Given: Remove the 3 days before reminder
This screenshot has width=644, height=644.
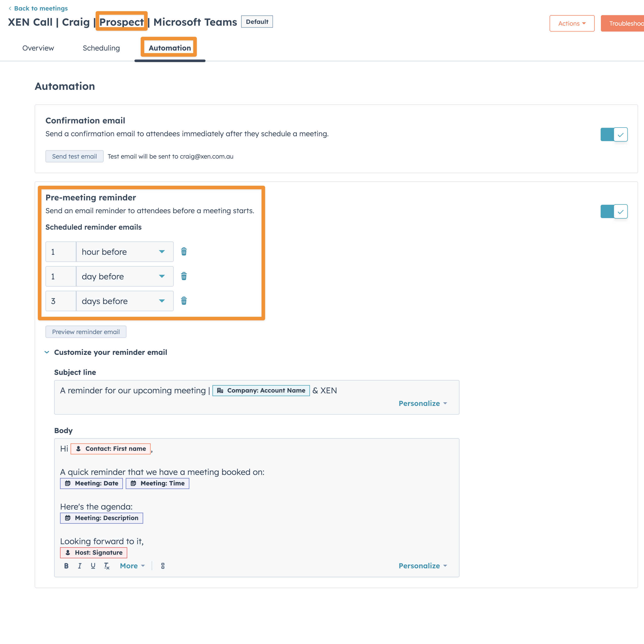Looking at the screenshot, I should click(x=184, y=301).
